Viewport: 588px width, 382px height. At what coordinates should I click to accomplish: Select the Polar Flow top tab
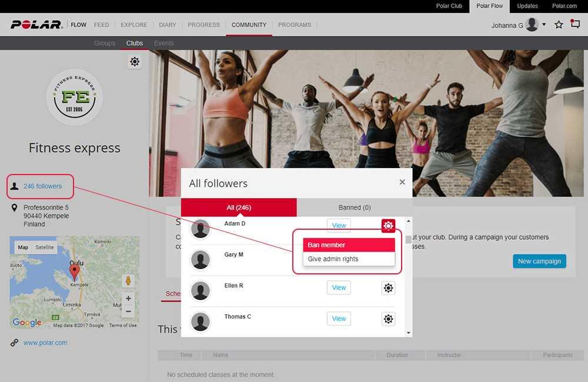click(x=489, y=6)
